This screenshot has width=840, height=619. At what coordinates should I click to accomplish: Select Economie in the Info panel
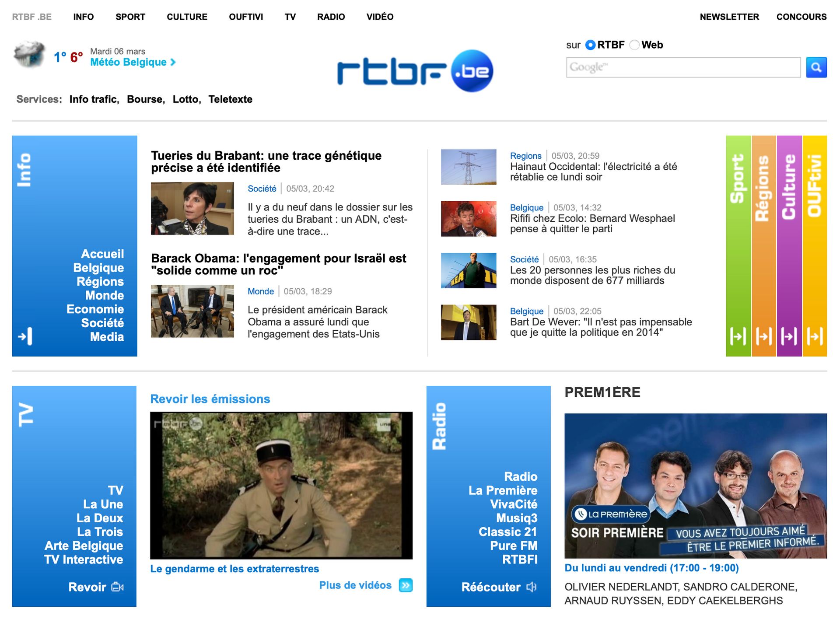(95, 309)
